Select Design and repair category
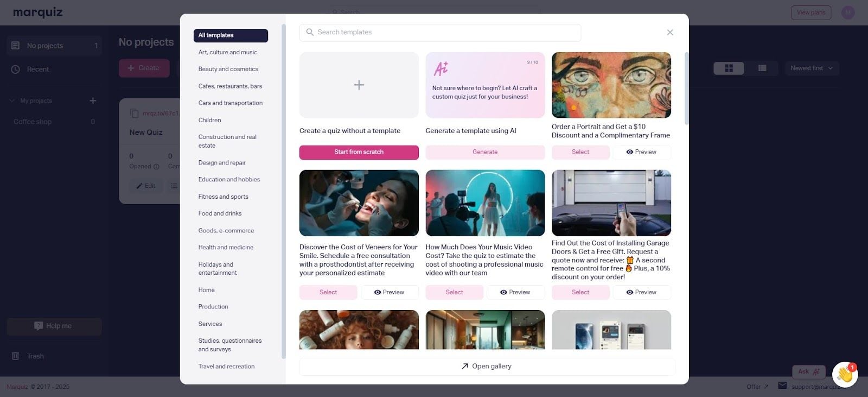Viewport: 868px width, 397px height. pyautogui.click(x=222, y=162)
